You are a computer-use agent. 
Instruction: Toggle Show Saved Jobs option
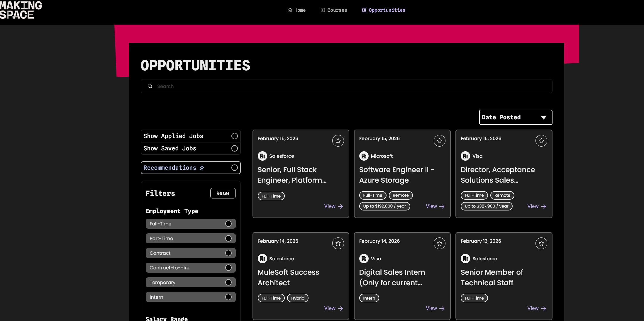pos(234,148)
